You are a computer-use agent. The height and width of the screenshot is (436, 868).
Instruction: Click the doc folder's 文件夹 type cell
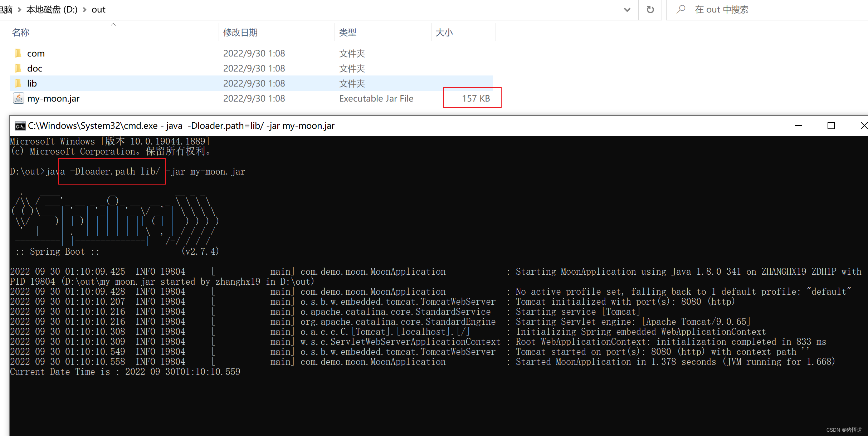click(352, 68)
